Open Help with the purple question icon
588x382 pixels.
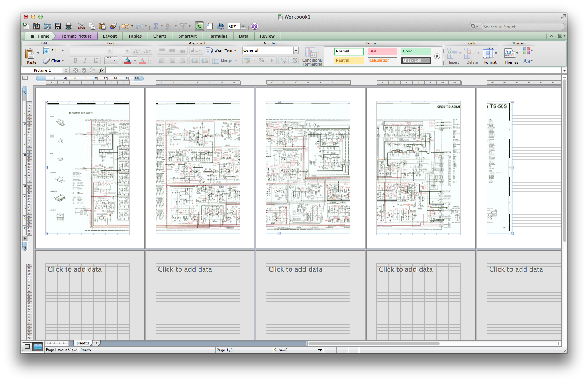click(x=255, y=26)
